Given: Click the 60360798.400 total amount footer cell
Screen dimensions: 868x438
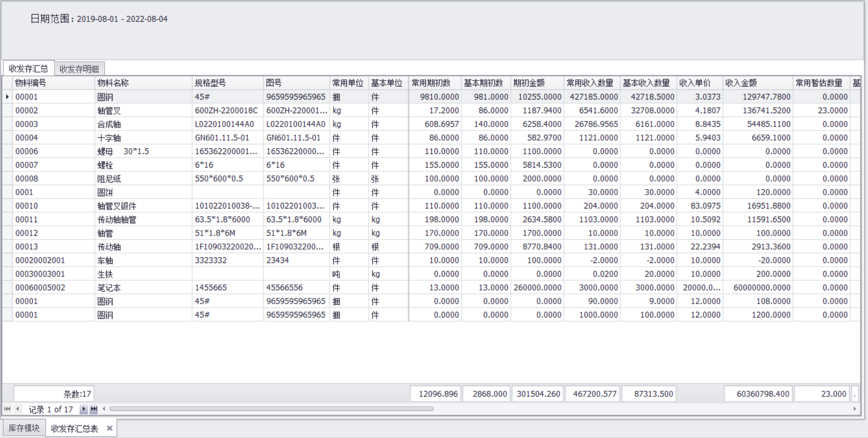Looking at the screenshot, I should 758,394.
